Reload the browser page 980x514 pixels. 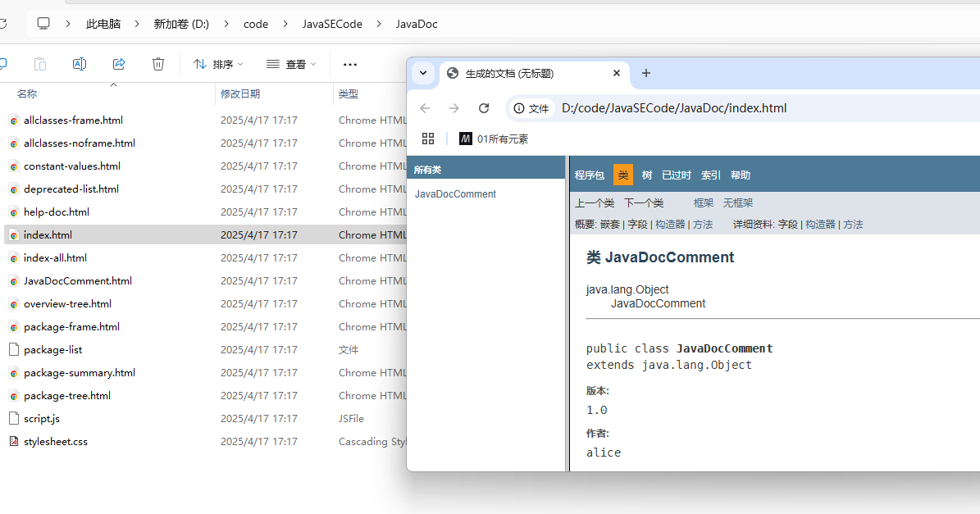click(x=484, y=108)
